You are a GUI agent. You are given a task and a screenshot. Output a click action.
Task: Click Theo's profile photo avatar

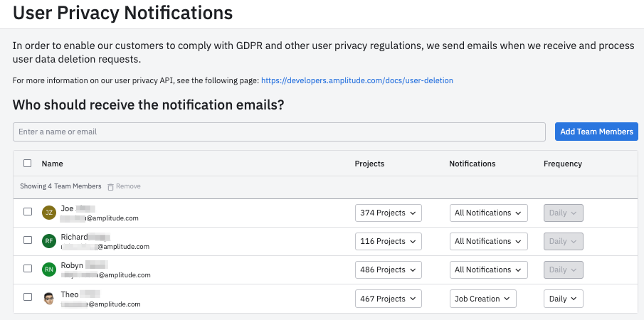click(x=48, y=299)
